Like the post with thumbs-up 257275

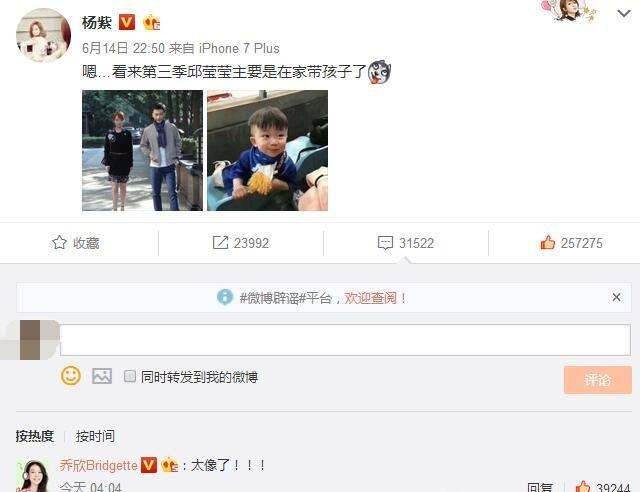click(547, 243)
